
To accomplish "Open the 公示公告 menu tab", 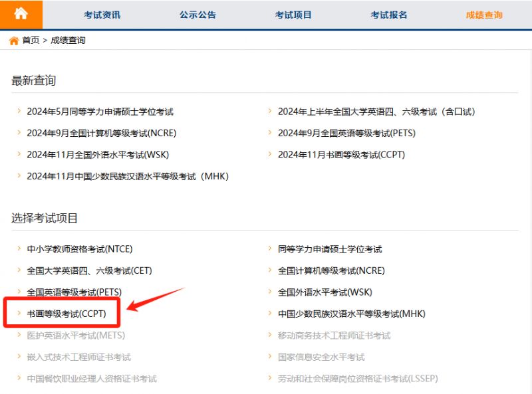I will point(198,15).
